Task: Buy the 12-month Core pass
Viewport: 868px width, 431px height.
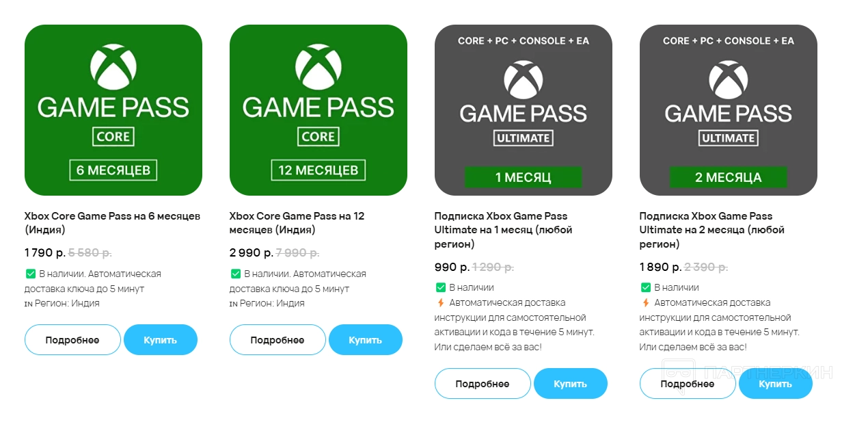Action: click(365, 340)
